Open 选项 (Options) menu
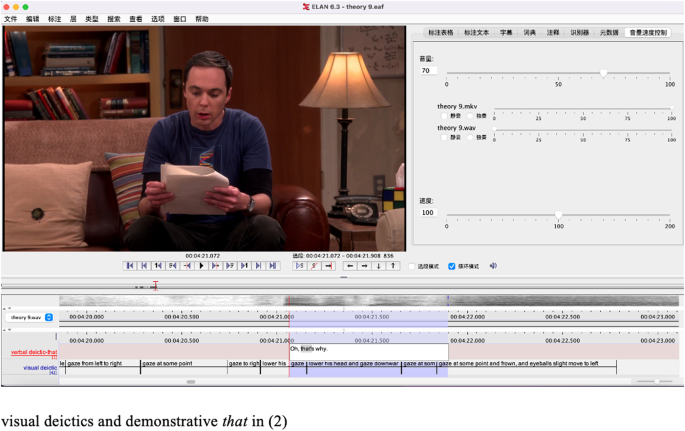Viewport: 685px width, 431px height. click(x=158, y=19)
